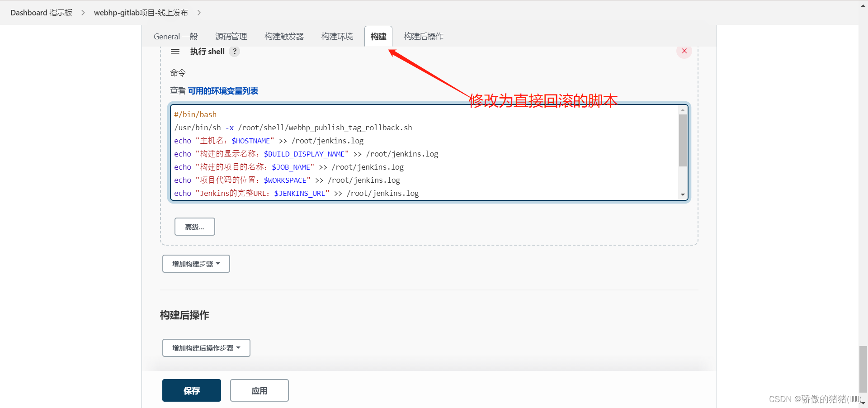Switch to the 源码管理 tab
Screen dimensions: 868x408
coord(231,36)
